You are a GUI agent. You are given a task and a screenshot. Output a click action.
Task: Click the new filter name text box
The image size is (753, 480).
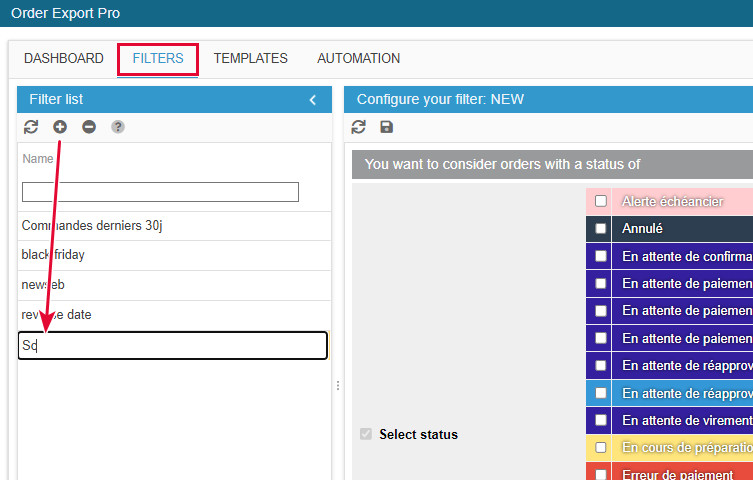pyautogui.click(x=174, y=346)
